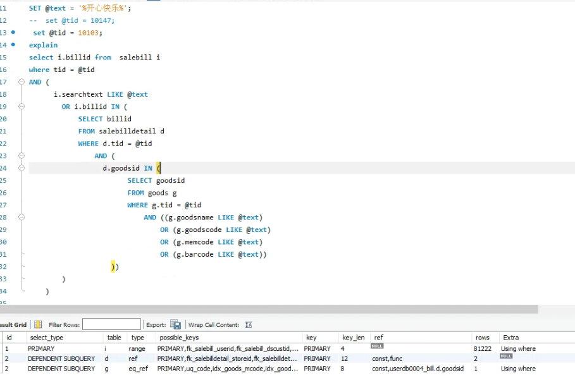
Task: Click the line 'WHERE d.tid = @tid'
Action: [114, 144]
